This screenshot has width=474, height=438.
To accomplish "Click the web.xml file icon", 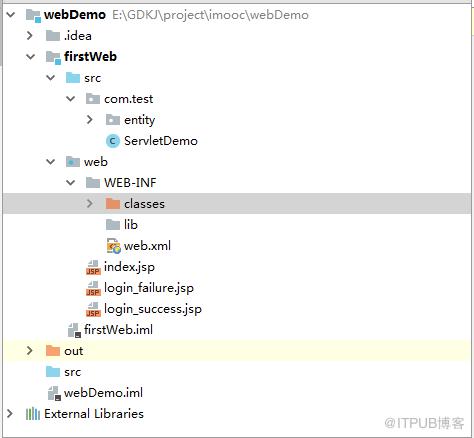I will pos(113,246).
